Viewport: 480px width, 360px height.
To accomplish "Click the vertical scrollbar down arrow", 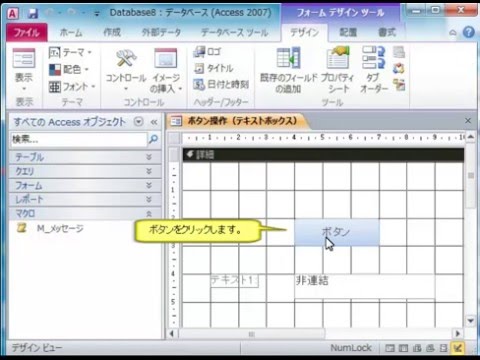I will 470,321.
